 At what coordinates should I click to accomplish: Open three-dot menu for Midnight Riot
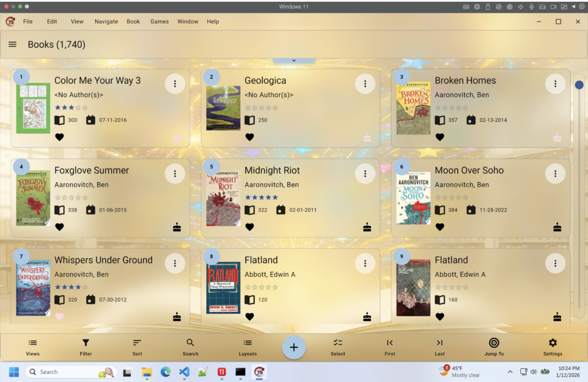pyautogui.click(x=365, y=173)
